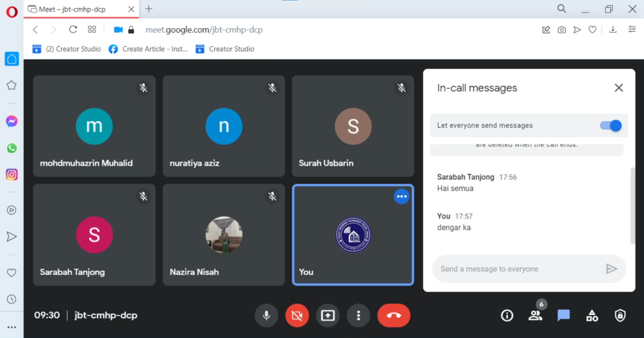Viewport: 644px width, 338px height.
Task: Expand options on the You tile
Action: (401, 196)
